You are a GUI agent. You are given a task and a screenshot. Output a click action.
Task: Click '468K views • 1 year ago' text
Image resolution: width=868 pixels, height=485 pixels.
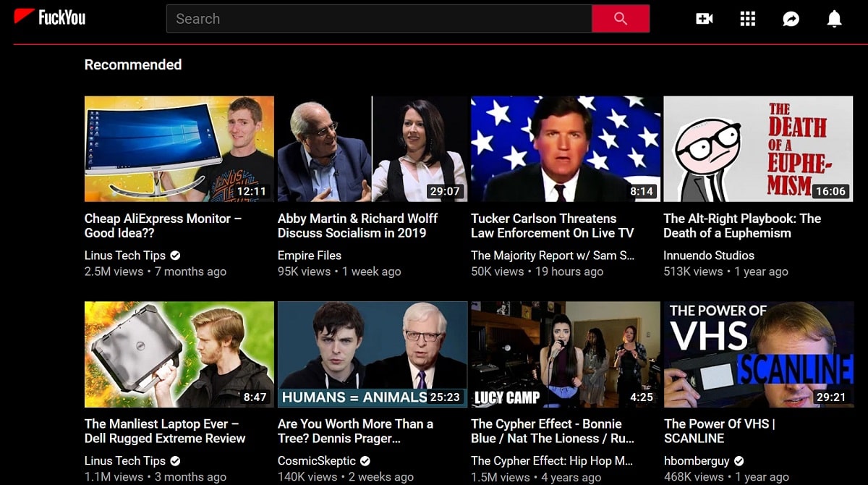[726, 477]
